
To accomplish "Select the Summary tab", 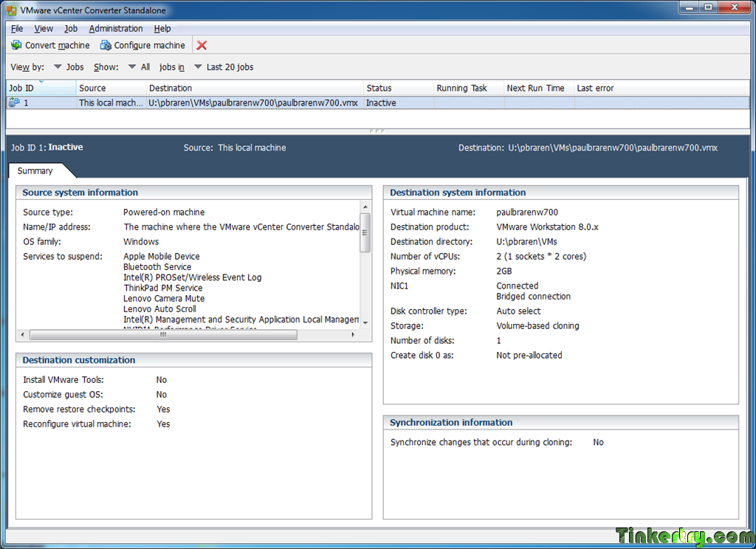I will click(x=35, y=170).
